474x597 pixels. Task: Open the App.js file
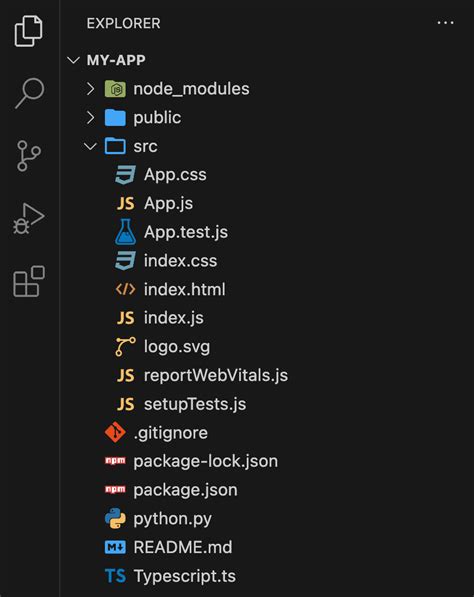(168, 204)
